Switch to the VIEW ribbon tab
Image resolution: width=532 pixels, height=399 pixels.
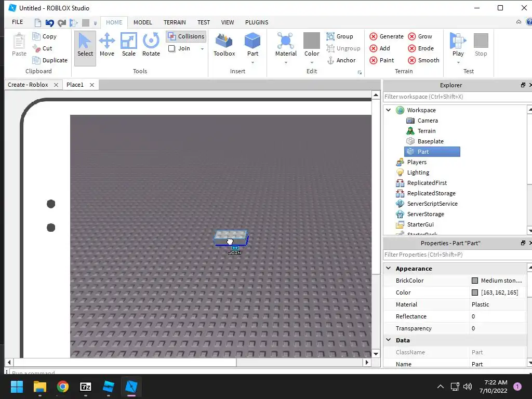pyautogui.click(x=228, y=22)
